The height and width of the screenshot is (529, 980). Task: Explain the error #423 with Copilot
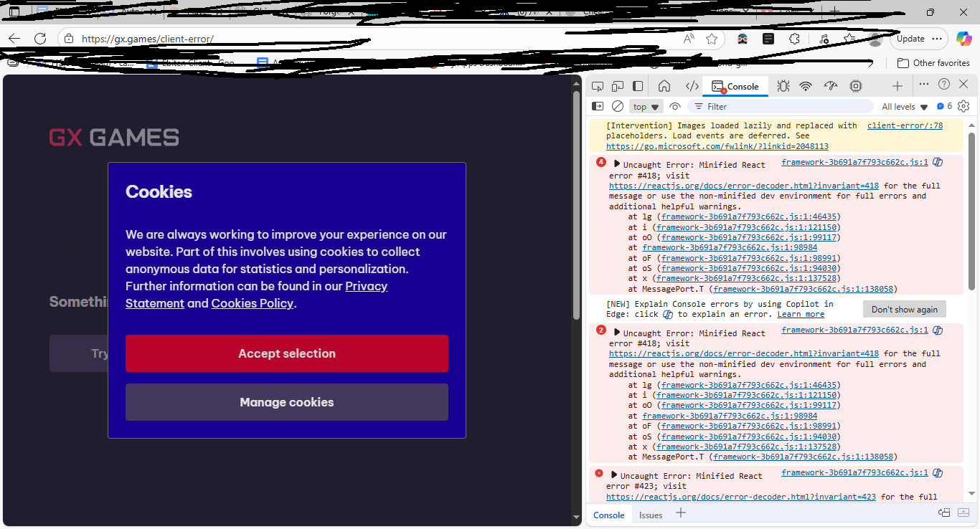click(x=938, y=473)
